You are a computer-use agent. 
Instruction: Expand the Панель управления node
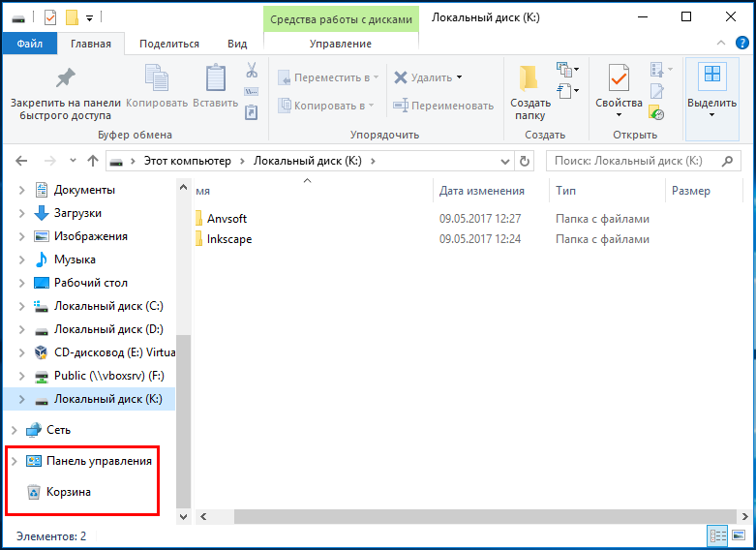[14, 461]
